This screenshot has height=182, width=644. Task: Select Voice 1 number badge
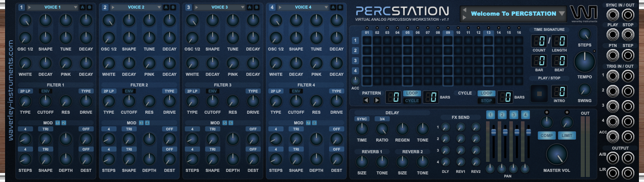(22, 8)
